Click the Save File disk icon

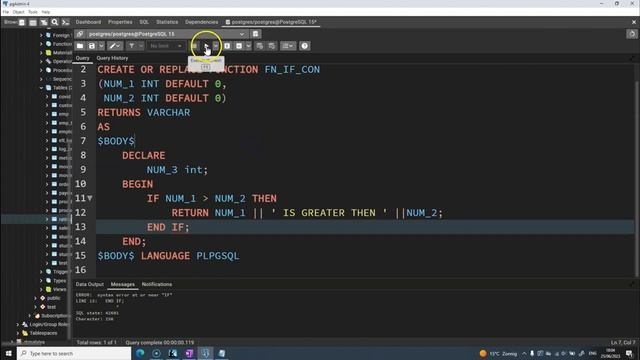tap(92, 46)
